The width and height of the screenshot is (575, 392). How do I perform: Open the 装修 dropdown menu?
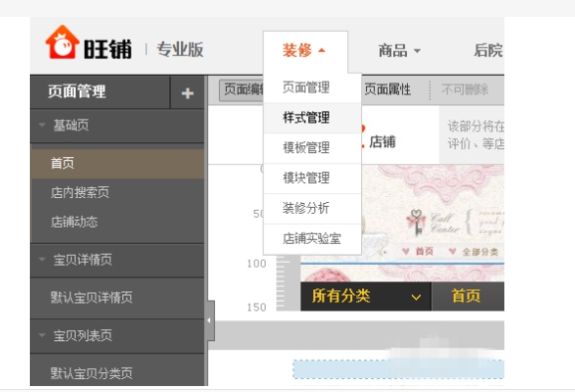(x=304, y=50)
